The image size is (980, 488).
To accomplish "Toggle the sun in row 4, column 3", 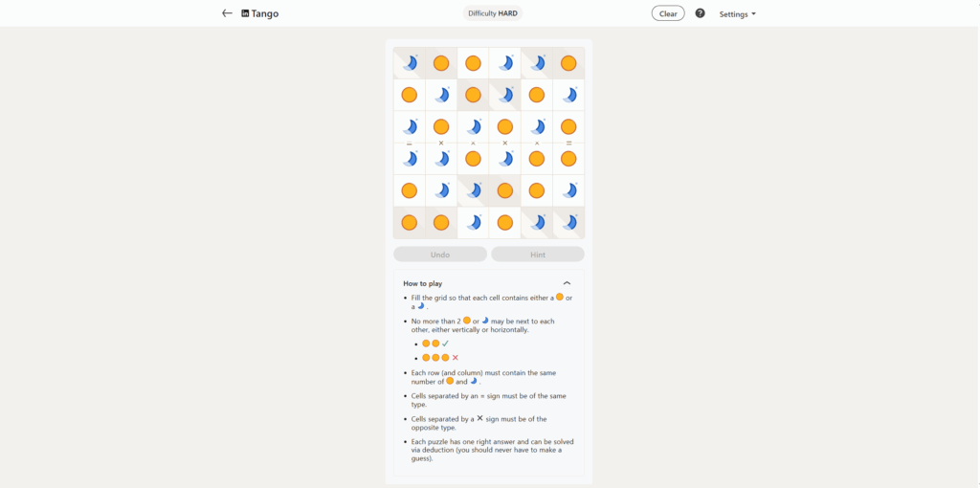I will (x=473, y=159).
